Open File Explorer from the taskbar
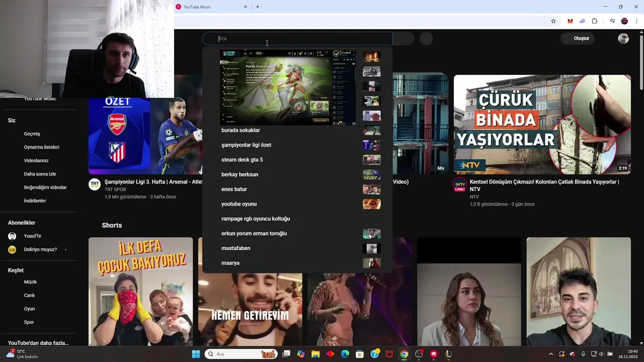Viewport: 644px width, 362px height. click(x=315, y=354)
